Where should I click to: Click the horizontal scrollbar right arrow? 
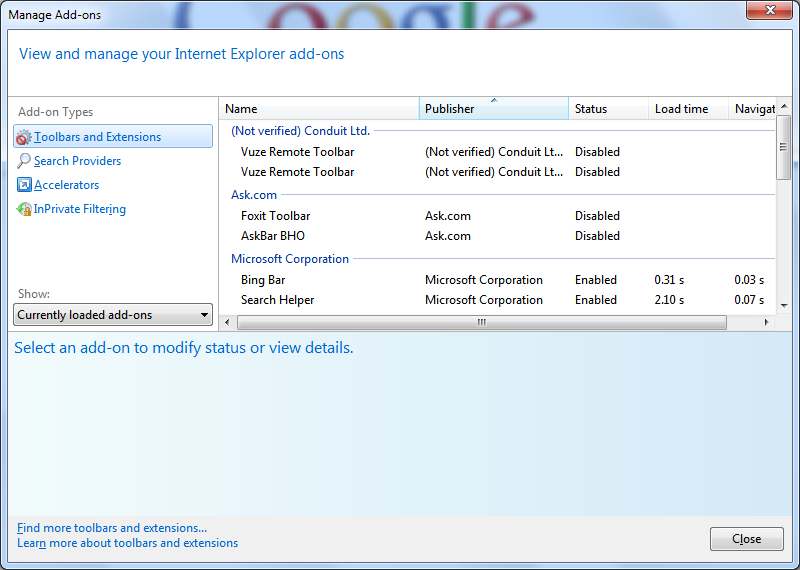766,323
